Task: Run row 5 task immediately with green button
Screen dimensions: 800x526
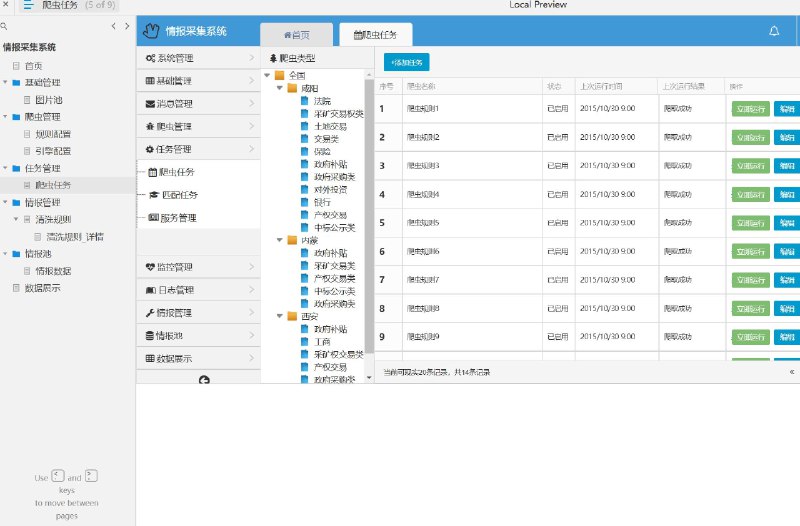Action: click(751, 223)
